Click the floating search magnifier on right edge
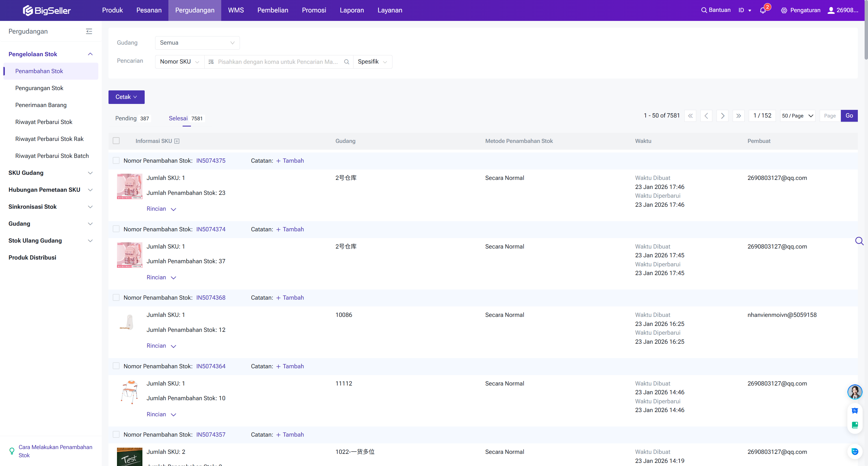This screenshot has height=466, width=868. (859, 241)
